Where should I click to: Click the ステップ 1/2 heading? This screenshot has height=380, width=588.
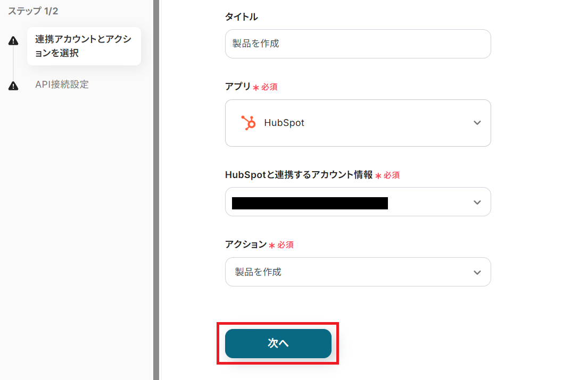(x=33, y=11)
